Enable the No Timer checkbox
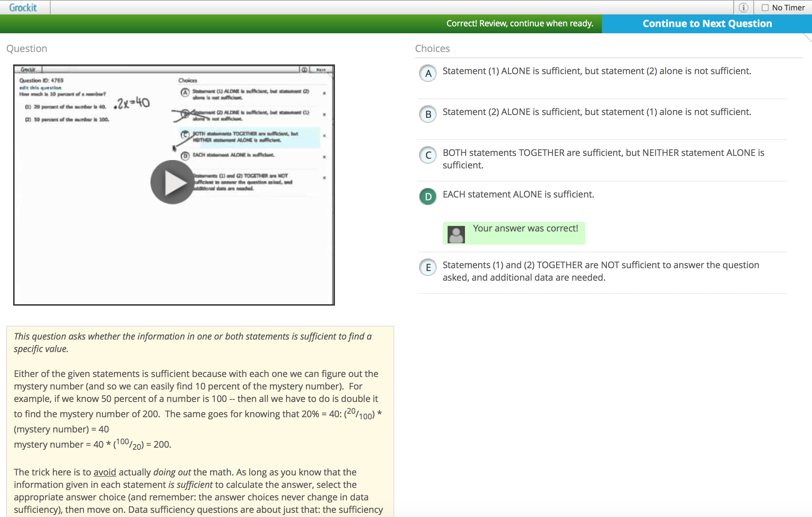The image size is (812, 517). [x=765, y=8]
